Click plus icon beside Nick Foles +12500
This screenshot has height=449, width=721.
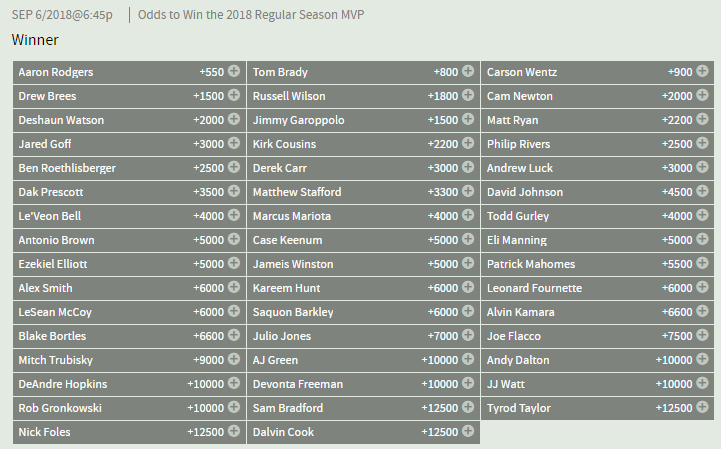234,432
